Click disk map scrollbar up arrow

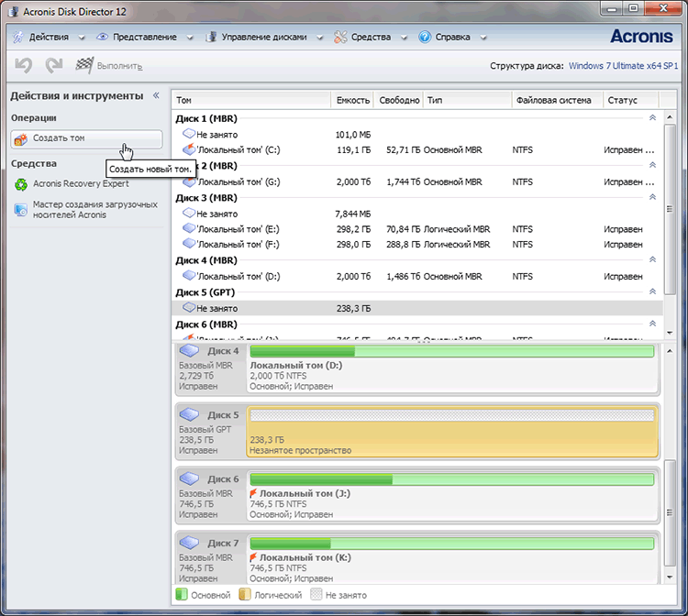coord(670,351)
